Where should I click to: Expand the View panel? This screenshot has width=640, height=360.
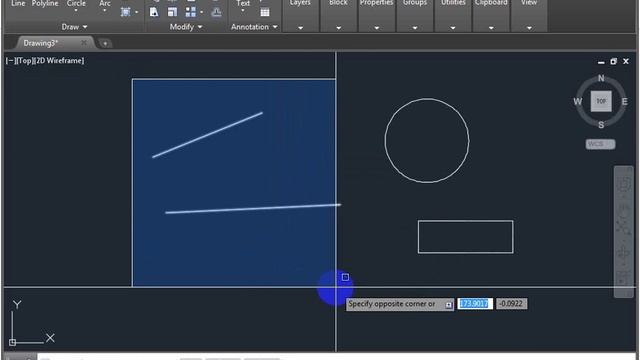pyautogui.click(x=529, y=28)
